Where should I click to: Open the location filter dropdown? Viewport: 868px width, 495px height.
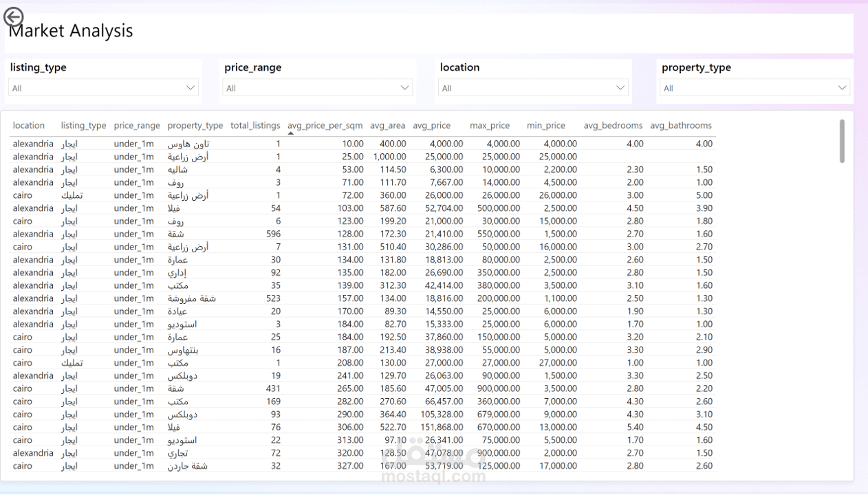tap(534, 87)
